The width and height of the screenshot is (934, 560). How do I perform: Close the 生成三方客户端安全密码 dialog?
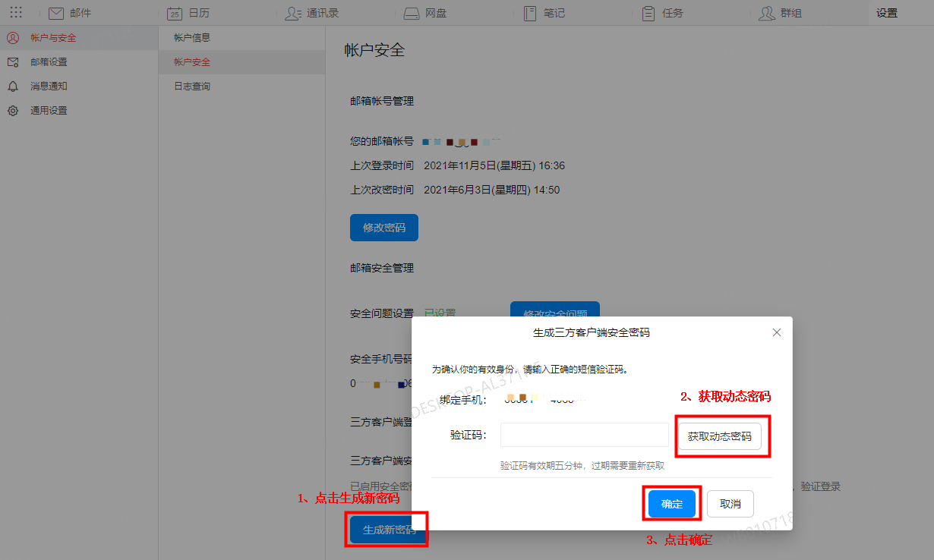776,332
